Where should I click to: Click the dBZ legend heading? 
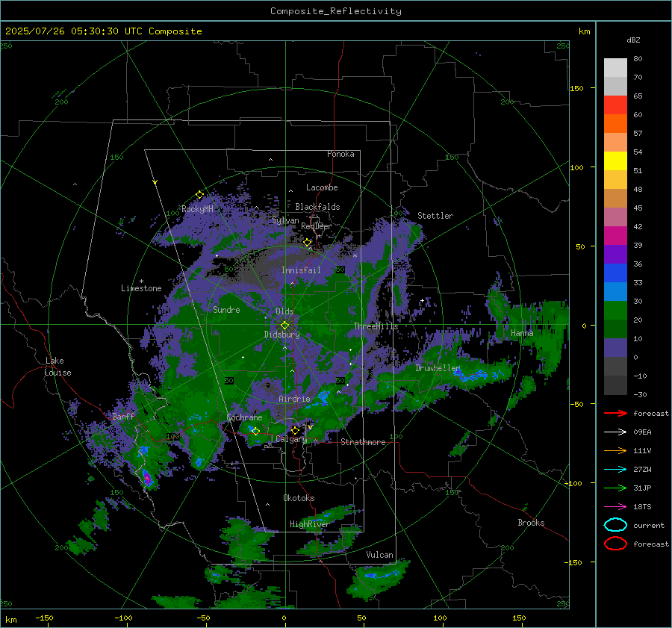pos(633,40)
